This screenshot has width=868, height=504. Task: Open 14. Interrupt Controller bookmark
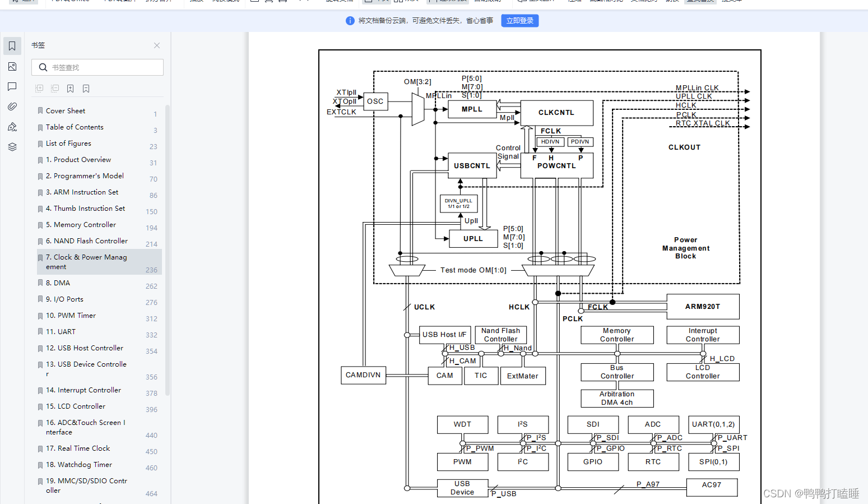tap(83, 390)
